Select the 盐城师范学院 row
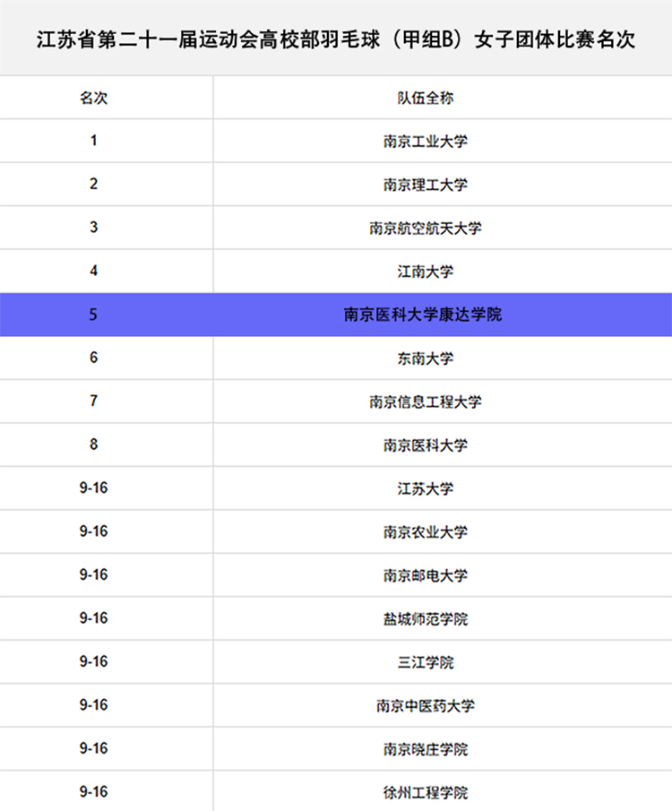Image resolution: width=672 pixels, height=811 pixels. pos(425,619)
